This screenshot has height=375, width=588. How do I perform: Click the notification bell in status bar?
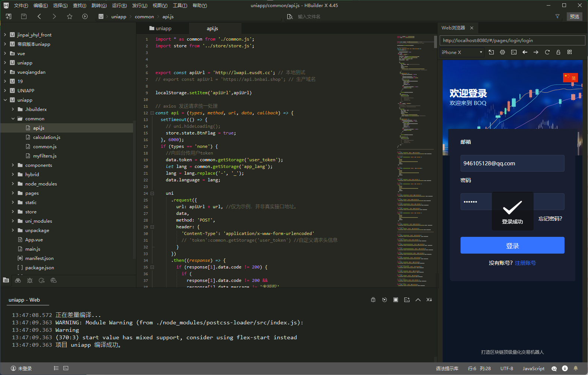576,368
